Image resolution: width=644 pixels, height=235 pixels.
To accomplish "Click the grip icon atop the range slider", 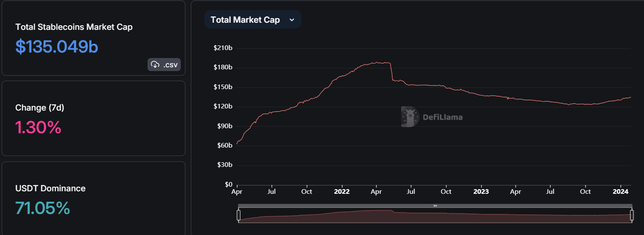I will point(435,206).
